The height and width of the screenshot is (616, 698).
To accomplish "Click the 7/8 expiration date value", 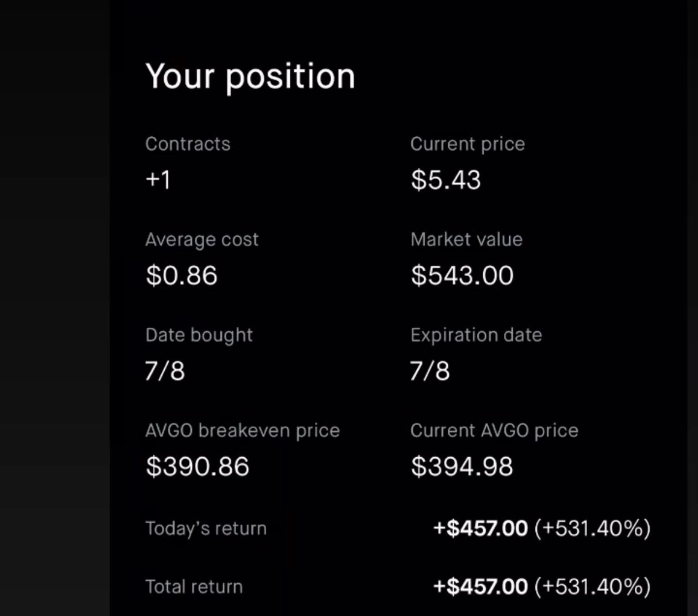I will 430,371.
